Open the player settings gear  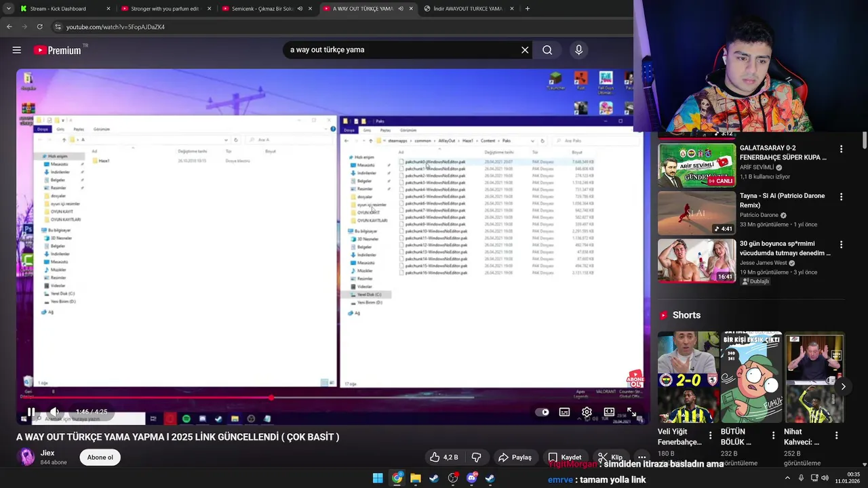point(587,412)
